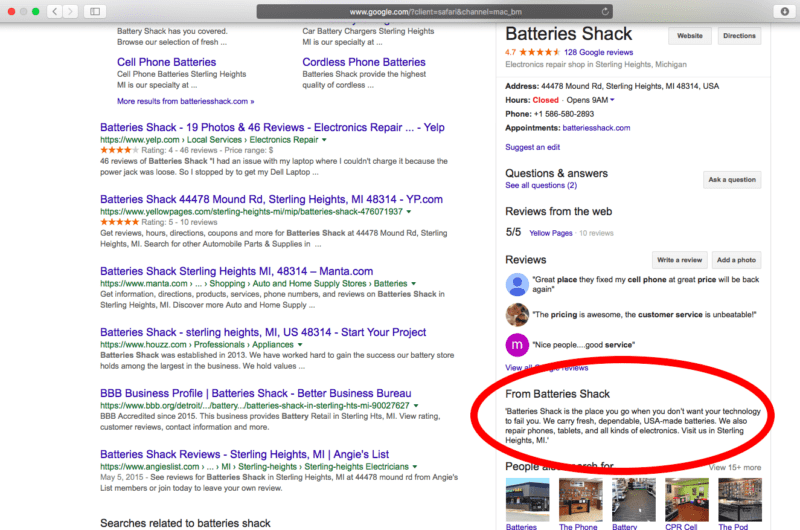Image resolution: width=800 pixels, height=530 pixels.
Task: Click the Directions button
Action: (739, 36)
